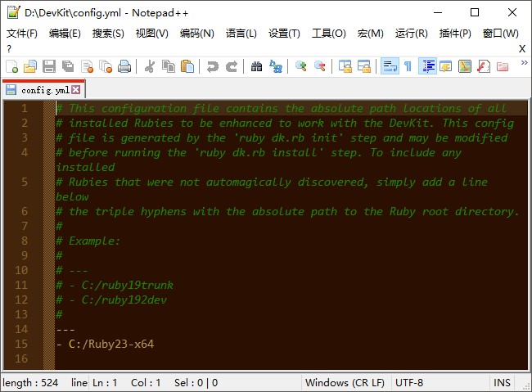The width and height of the screenshot is (532, 392).
Task: Open the ? help menu
Action: pyautogui.click(x=9, y=49)
